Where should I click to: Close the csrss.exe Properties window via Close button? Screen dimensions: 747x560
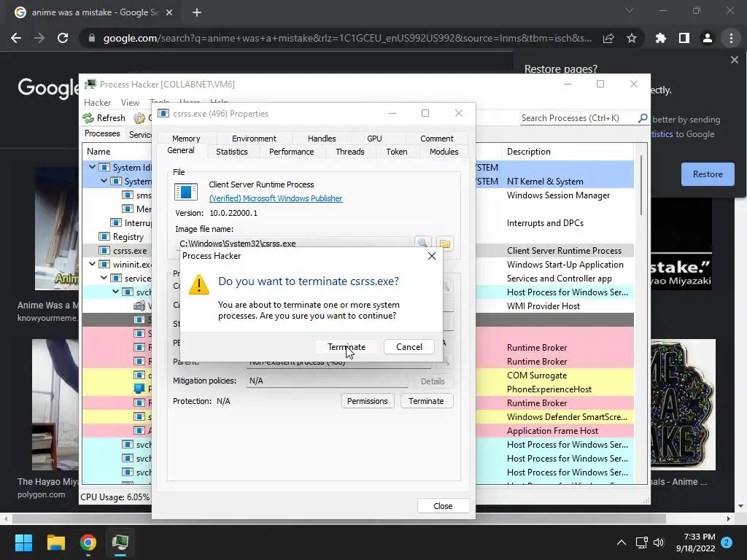[x=443, y=506]
